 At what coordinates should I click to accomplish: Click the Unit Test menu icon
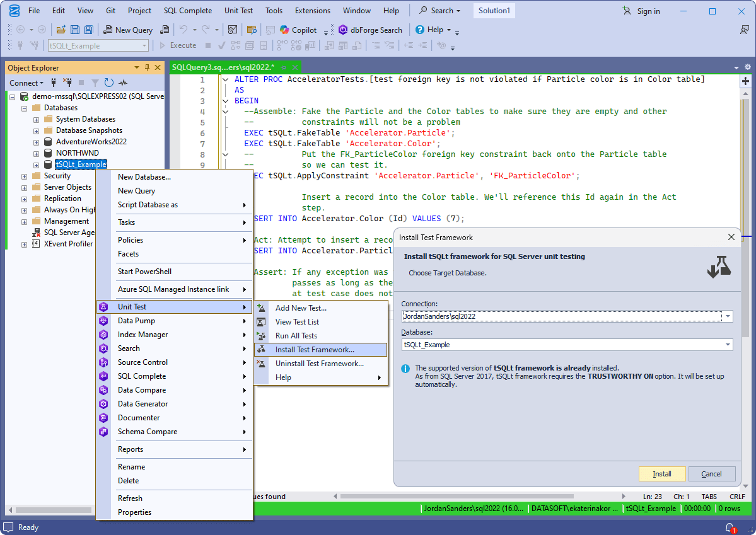tap(103, 307)
